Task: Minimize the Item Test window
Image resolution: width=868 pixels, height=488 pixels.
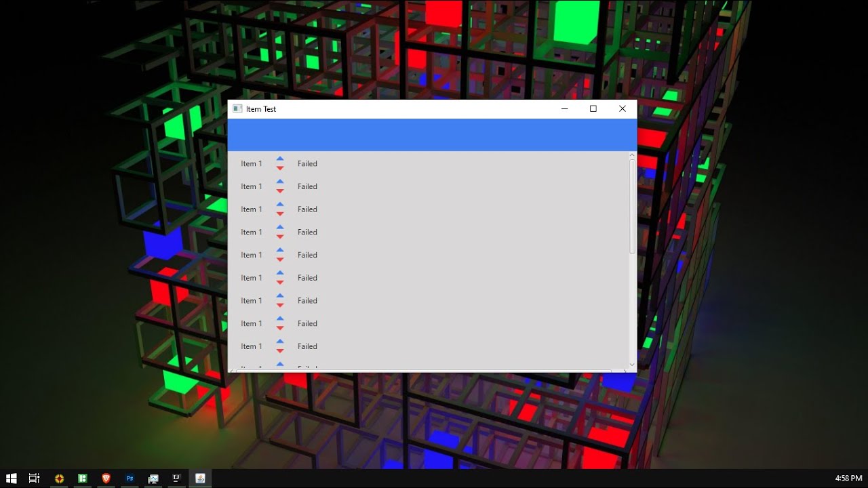Action: click(564, 108)
